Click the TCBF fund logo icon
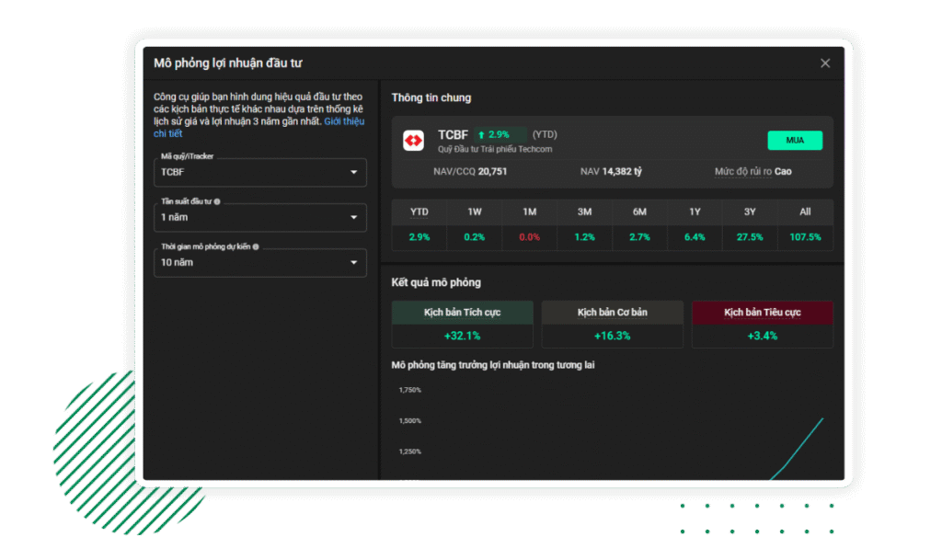The width and height of the screenshot is (942, 560). (413, 141)
